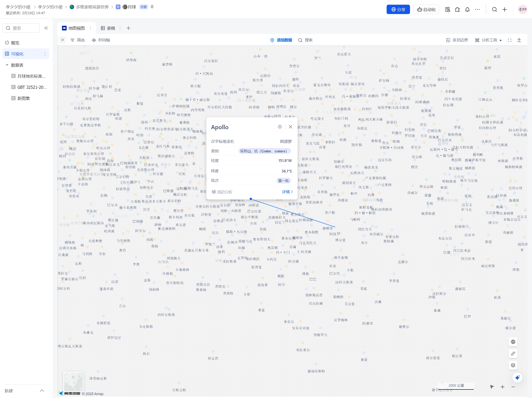Switch to the 表格 tab
Screen dimensions: 532x398
[x=108, y=28]
